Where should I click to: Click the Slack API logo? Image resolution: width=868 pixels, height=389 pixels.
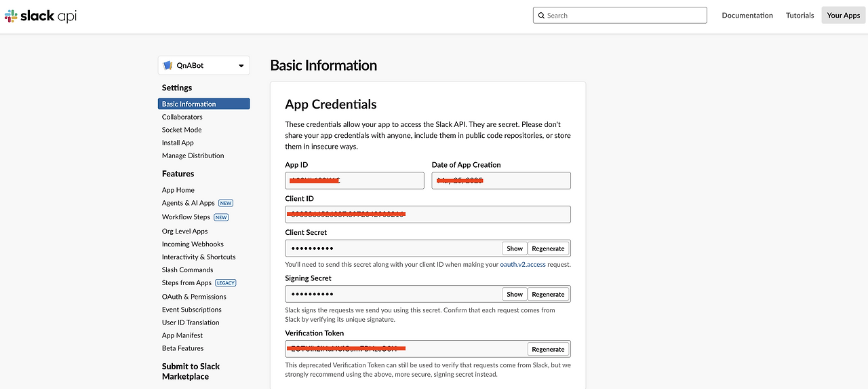[41, 16]
